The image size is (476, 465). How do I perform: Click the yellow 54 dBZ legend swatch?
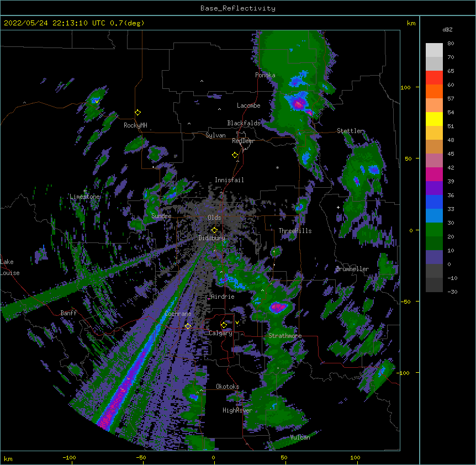coord(434,119)
